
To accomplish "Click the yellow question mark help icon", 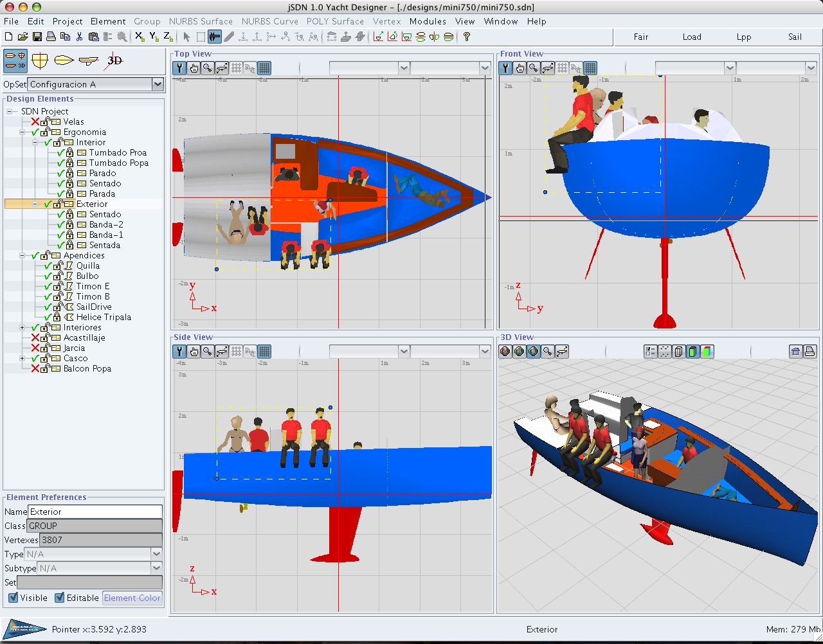I will click(x=467, y=37).
